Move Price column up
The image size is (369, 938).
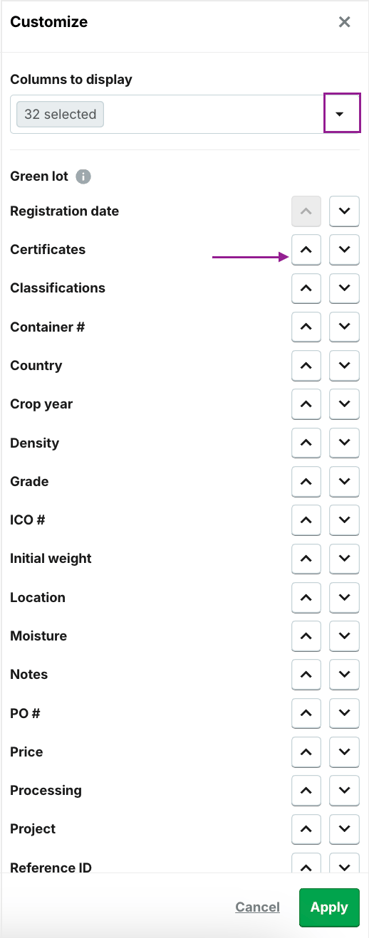coord(306,751)
